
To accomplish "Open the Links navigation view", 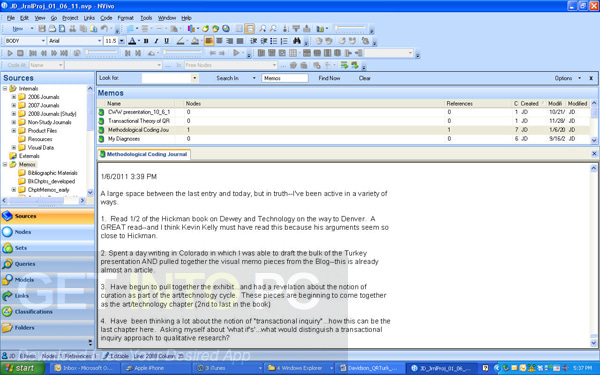I will coord(47,296).
